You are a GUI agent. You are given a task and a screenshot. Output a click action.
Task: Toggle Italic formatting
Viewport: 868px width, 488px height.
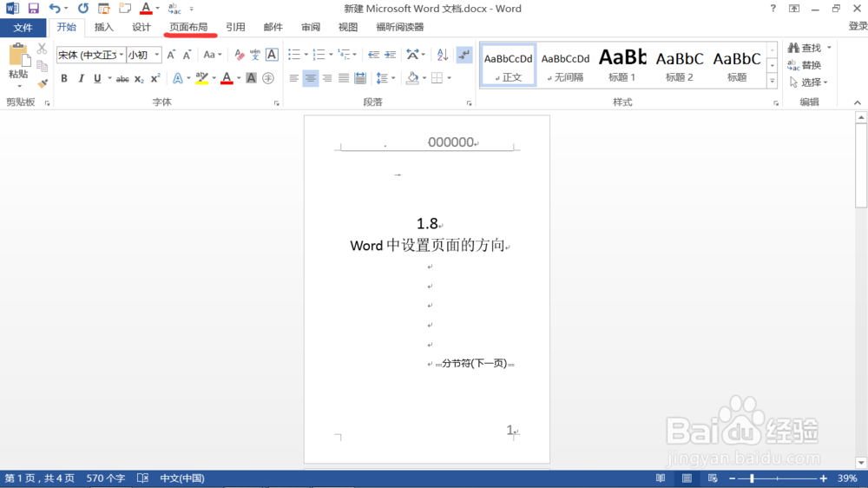81,79
